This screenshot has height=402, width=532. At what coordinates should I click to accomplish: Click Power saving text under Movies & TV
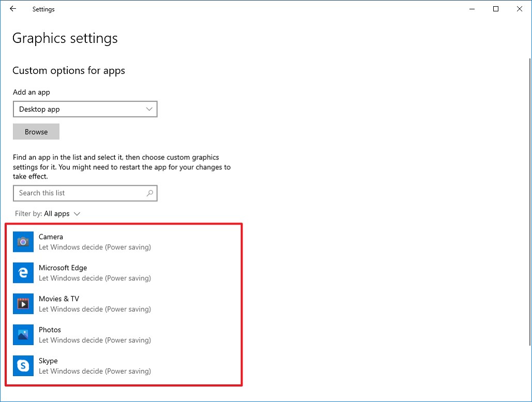click(128, 309)
